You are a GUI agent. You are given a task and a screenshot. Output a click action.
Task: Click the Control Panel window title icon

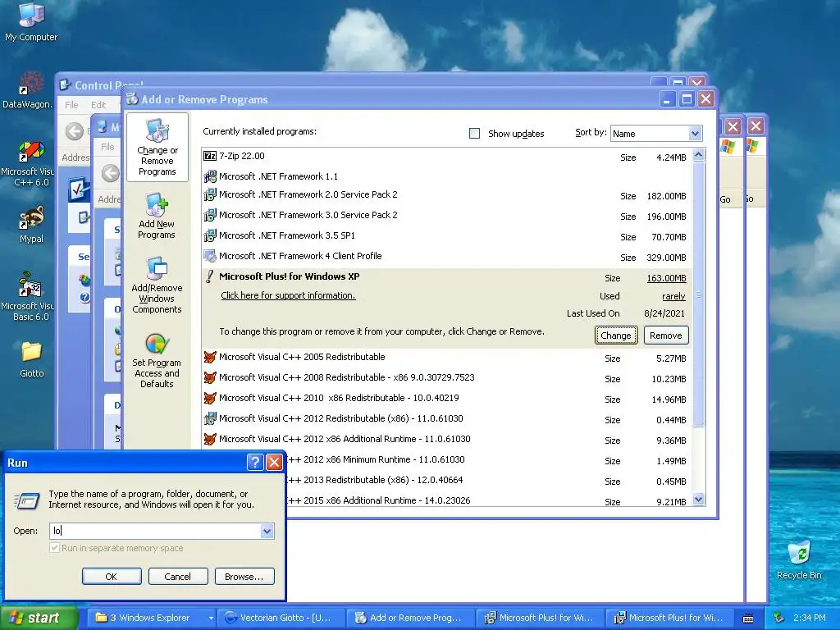(x=66, y=85)
